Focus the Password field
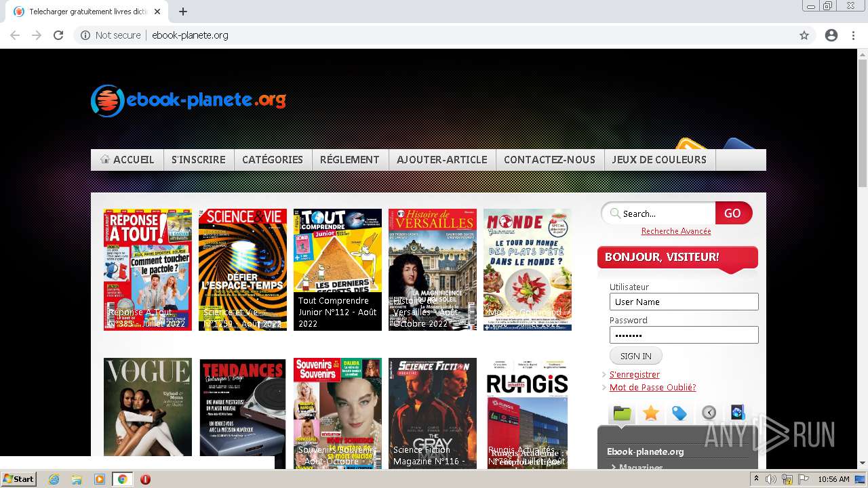Image resolution: width=868 pixels, height=488 pixels. point(684,335)
